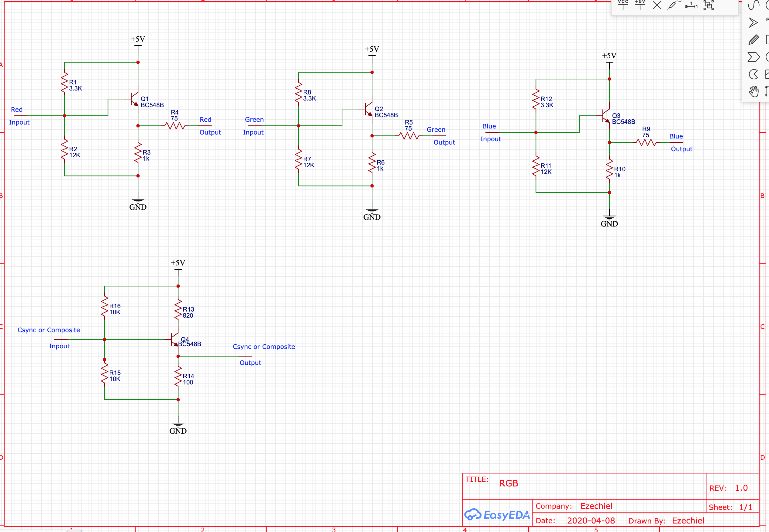
Task: Select the VCC net flag tool
Action: point(622,5)
